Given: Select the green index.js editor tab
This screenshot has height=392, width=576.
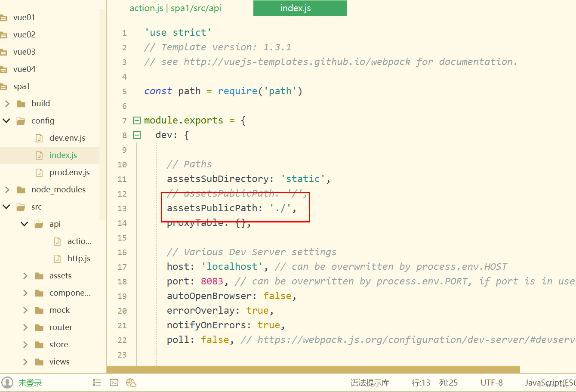Looking at the screenshot, I should (300, 8).
